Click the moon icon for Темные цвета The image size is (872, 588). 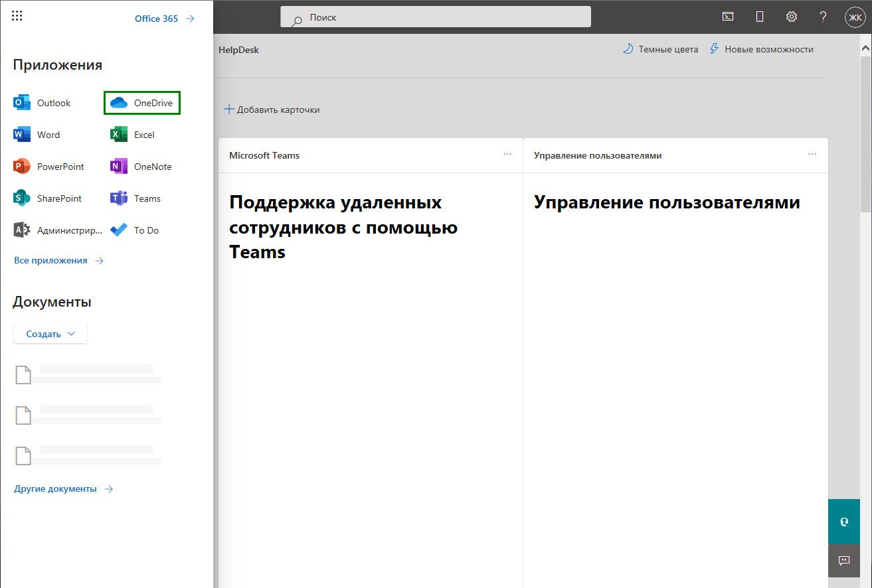628,49
